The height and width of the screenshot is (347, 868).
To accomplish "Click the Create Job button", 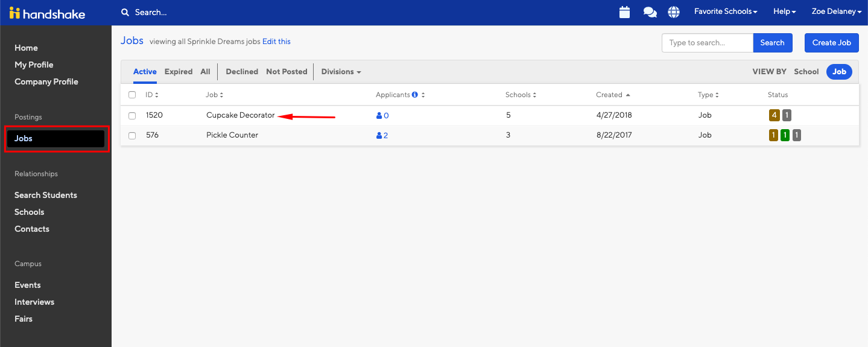I will 831,43.
